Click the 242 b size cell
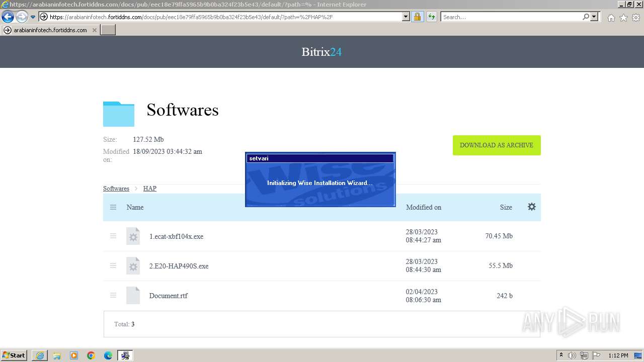Viewport: 644px width, 362px height. click(x=505, y=296)
